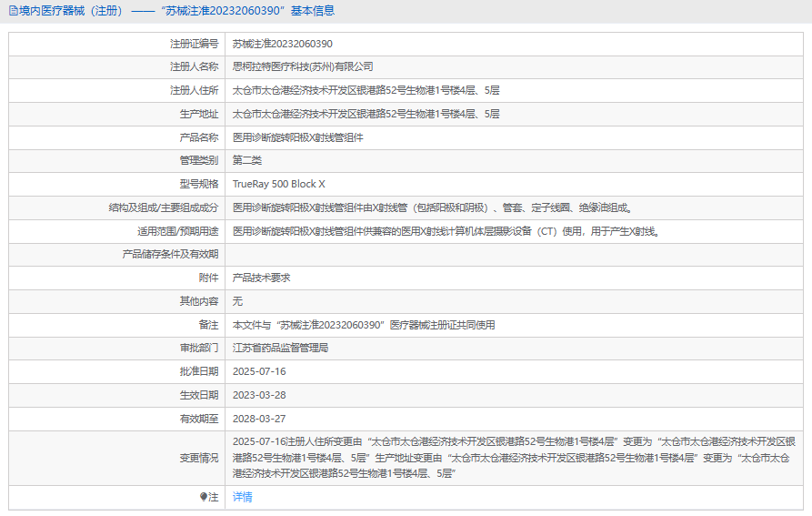Click the page title 境内医疗器械（注册）基本信息
This screenshot has height=516, width=812.
(x=176, y=11)
